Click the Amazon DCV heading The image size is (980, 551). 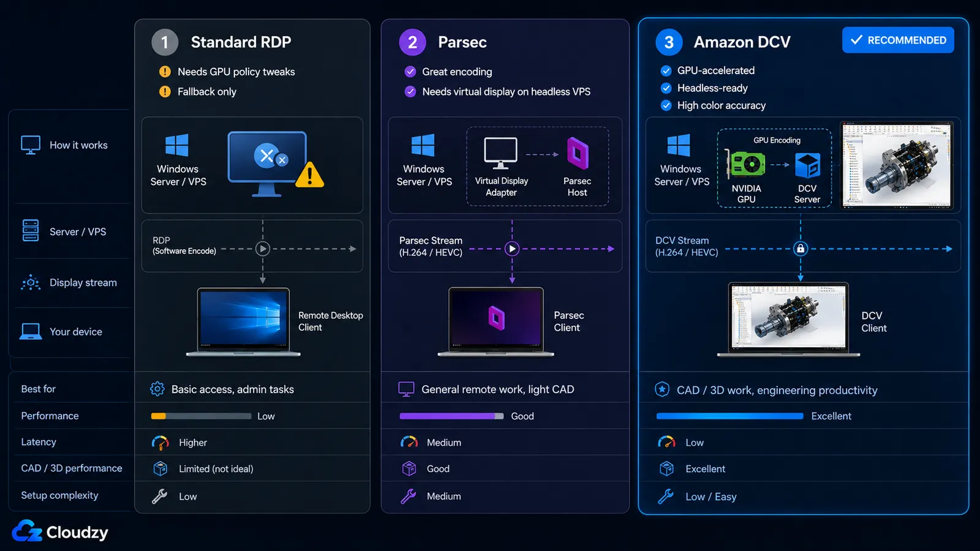pos(742,42)
